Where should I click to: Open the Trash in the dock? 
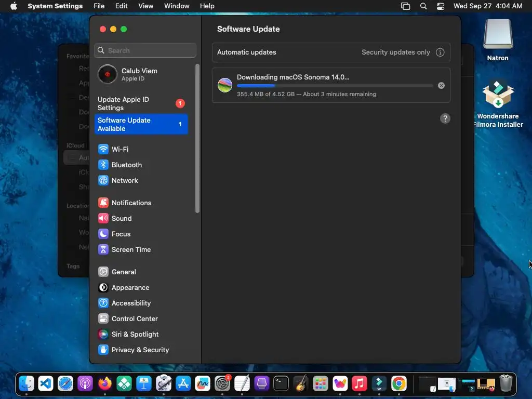506,384
